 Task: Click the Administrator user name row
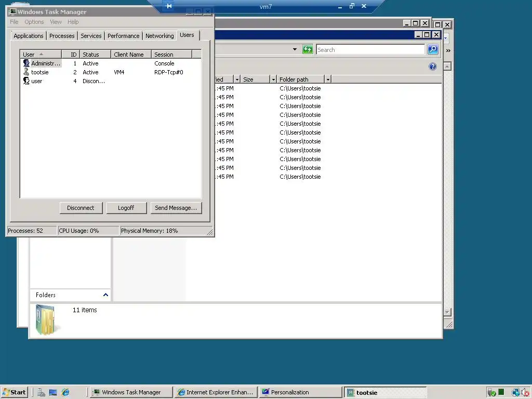[x=46, y=63]
